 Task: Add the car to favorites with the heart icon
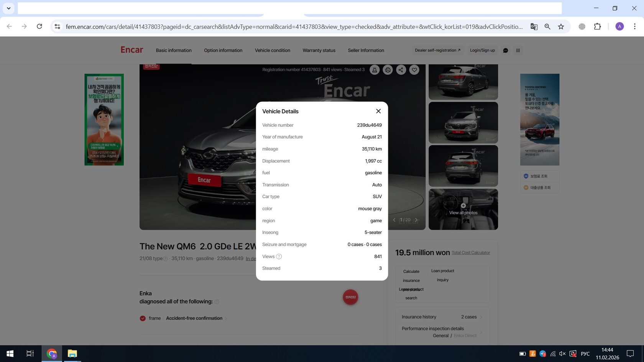414,70
